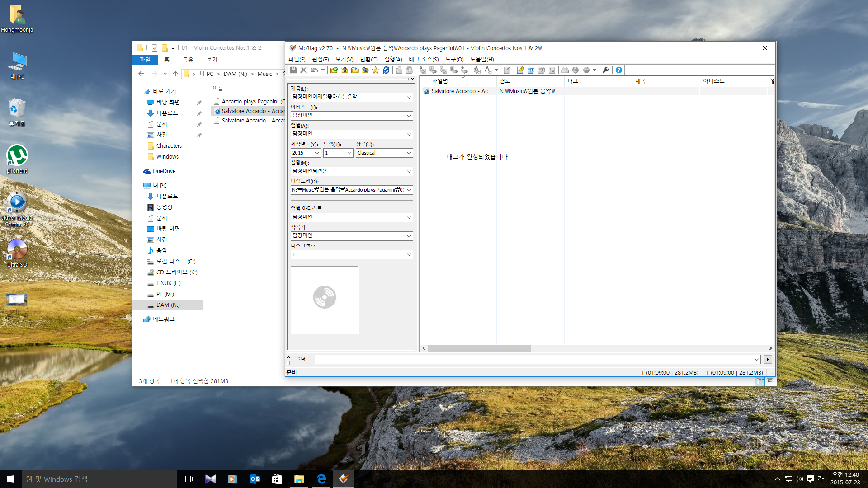The height and width of the screenshot is (488, 868).
Task: Expand the 트랙(R) track number dropdown
Action: (x=349, y=153)
